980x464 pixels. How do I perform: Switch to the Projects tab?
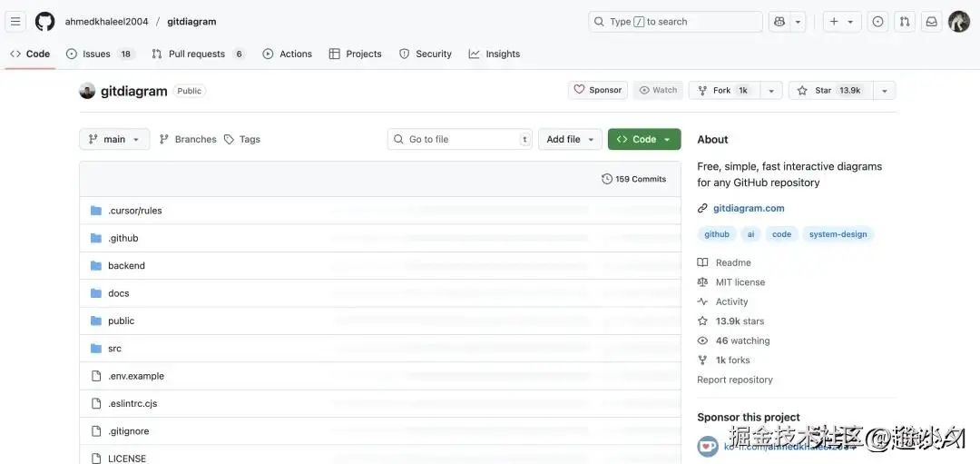(355, 54)
